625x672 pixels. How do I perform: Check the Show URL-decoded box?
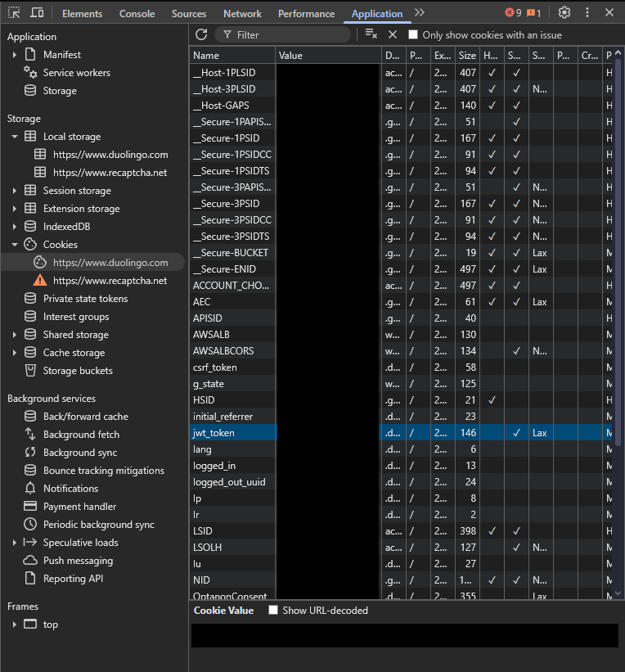click(273, 610)
